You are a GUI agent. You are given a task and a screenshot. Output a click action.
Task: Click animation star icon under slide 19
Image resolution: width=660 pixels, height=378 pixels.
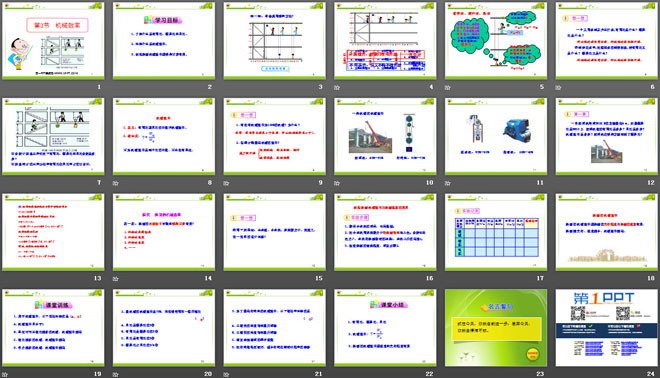point(5,374)
